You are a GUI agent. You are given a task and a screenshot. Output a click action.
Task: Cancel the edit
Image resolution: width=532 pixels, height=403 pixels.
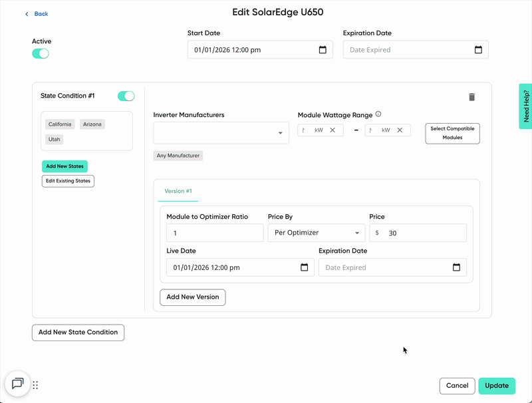coord(457,386)
